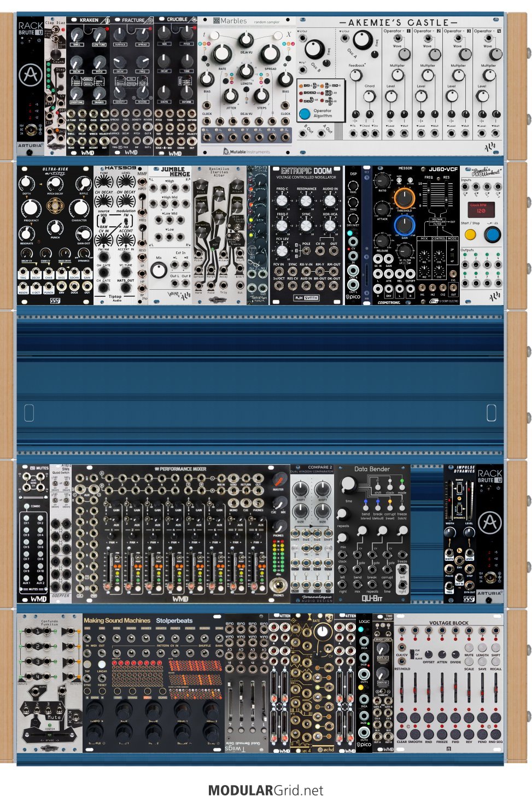The image size is (532, 802).
Task: Click the MODULARGrid.net logo link
Action: coord(266,791)
